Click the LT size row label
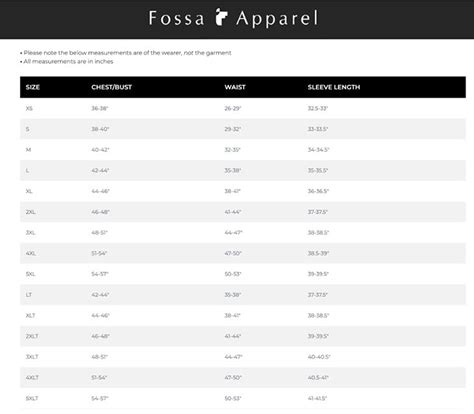The height and width of the screenshot is (414, 474). tap(29, 295)
